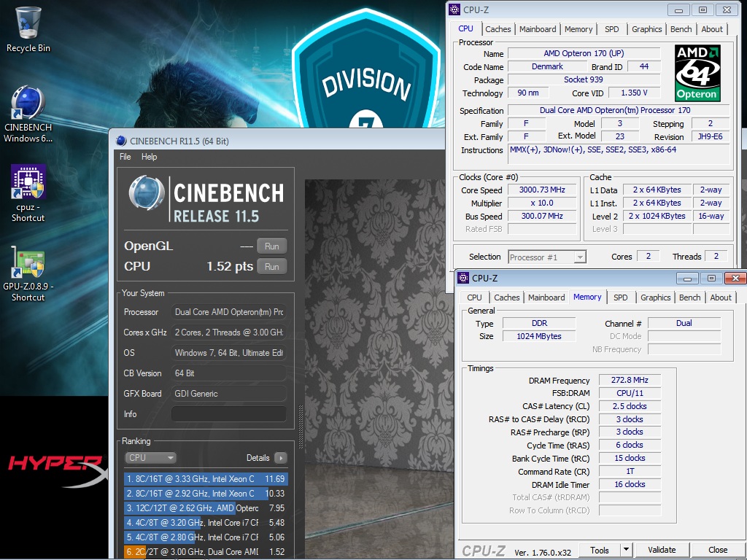Click the CAS# Latency value '2.5 clocks'
This screenshot has width=747, height=560.
point(630,406)
